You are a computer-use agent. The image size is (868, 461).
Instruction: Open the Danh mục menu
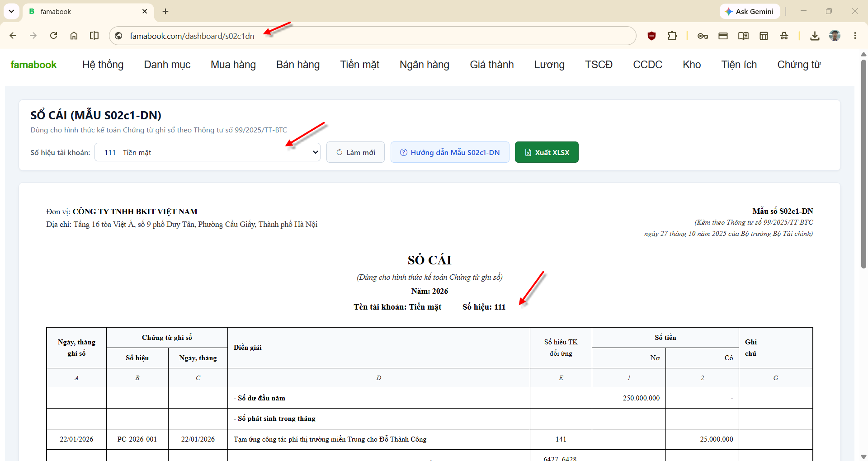pyautogui.click(x=167, y=65)
